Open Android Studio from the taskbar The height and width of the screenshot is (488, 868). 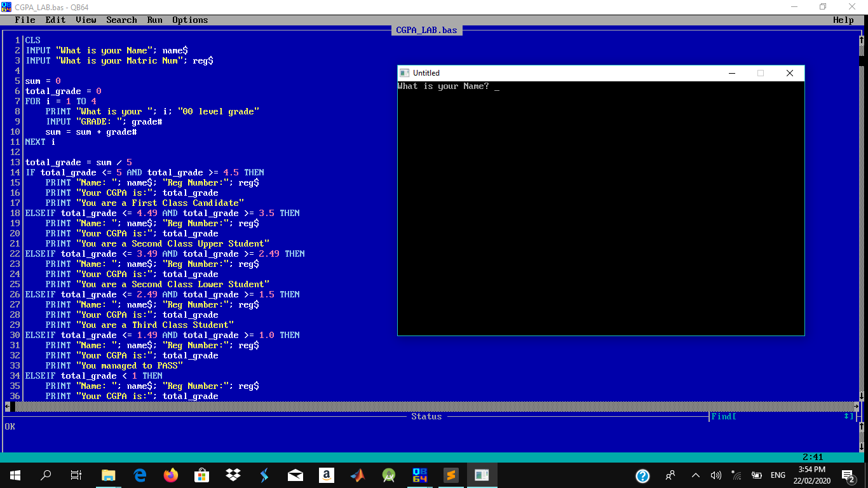389,475
